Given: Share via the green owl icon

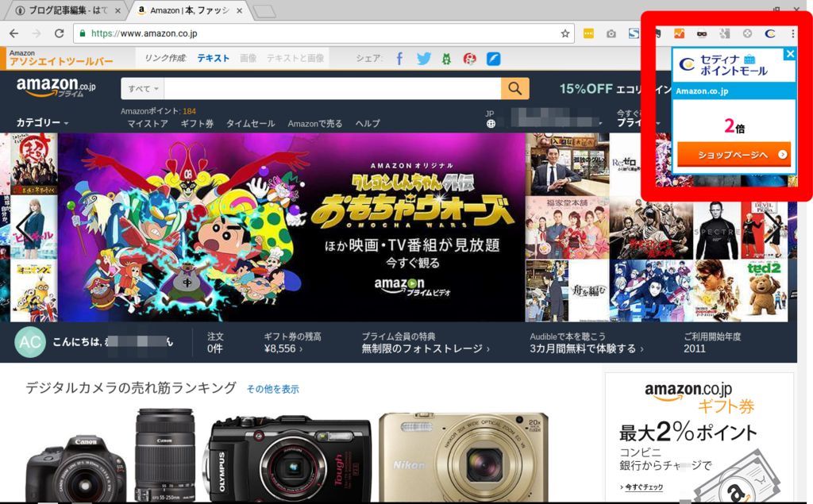Looking at the screenshot, I should coord(446,59).
